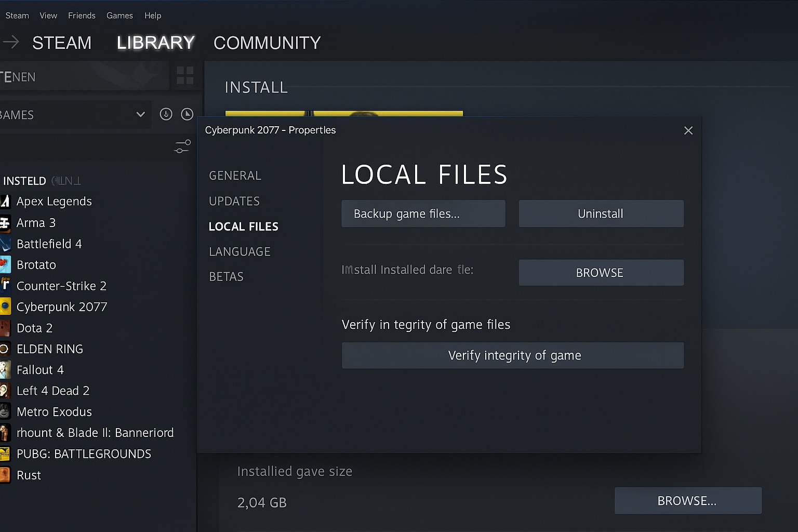This screenshot has height=532, width=798.
Task: Open LANGUAGE section in Properties dialog
Action: pos(240,251)
